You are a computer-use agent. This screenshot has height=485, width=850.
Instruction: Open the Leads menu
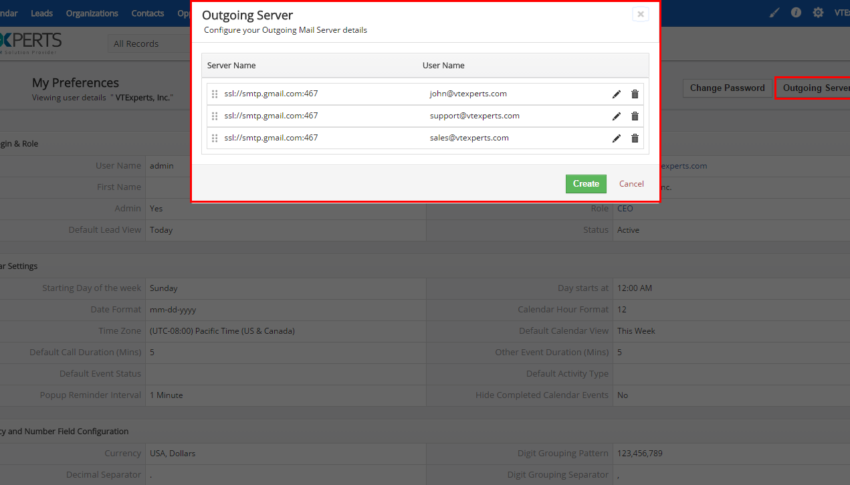pyautogui.click(x=42, y=13)
